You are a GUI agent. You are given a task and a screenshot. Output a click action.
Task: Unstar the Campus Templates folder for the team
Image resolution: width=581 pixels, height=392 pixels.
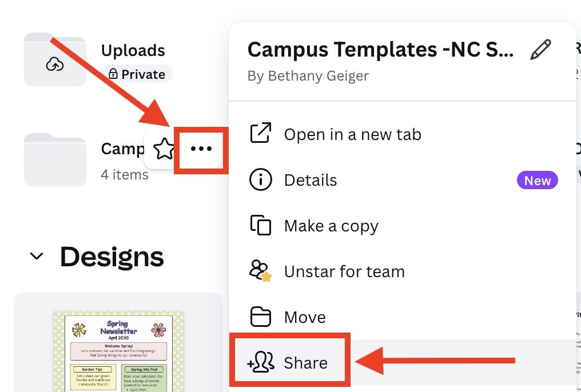[x=344, y=271]
